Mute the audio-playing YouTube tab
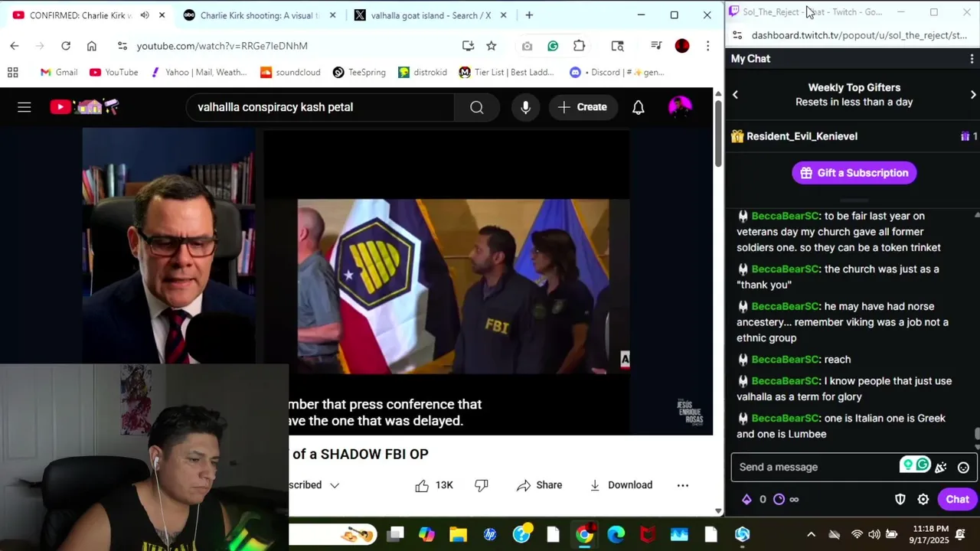This screenshot has height=551, width=980. pyautogui.click(x=145, y=15)
